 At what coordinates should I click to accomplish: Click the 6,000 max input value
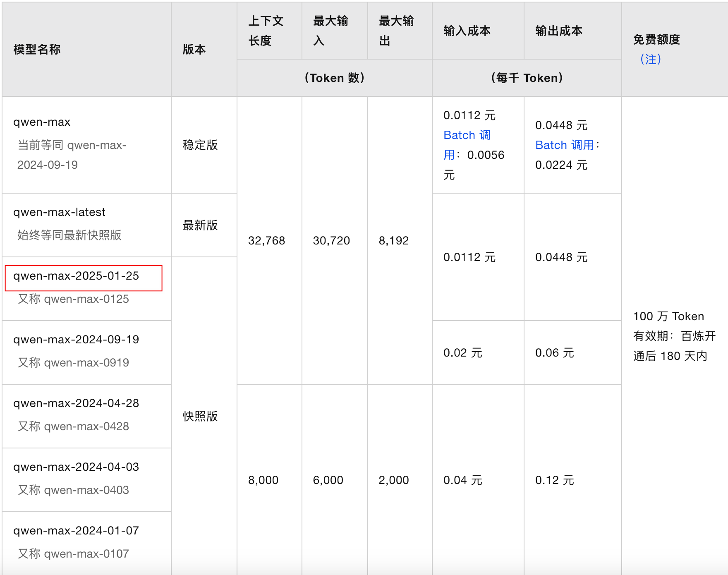tap(328, 480)
